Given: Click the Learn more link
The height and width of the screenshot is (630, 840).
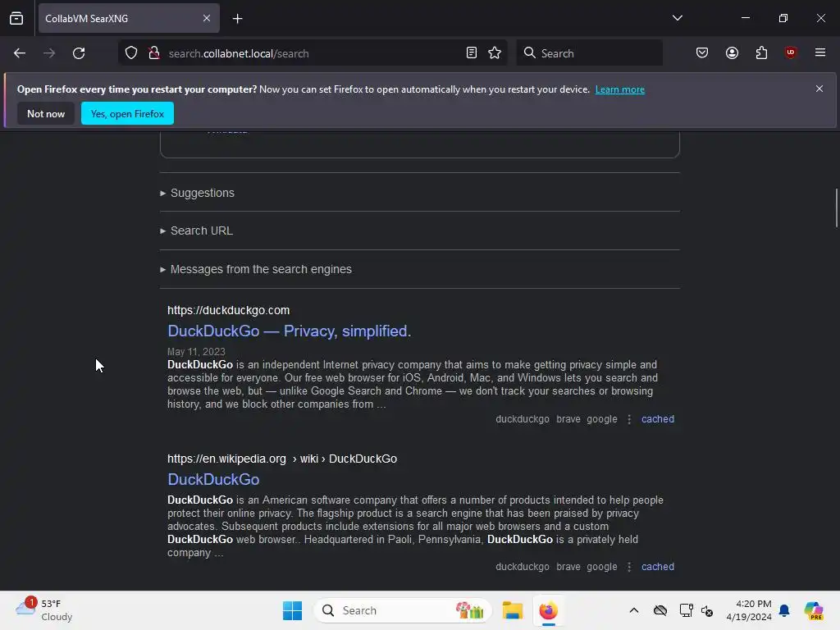Looking at the screenshot, I should click(x=620, y=89).
